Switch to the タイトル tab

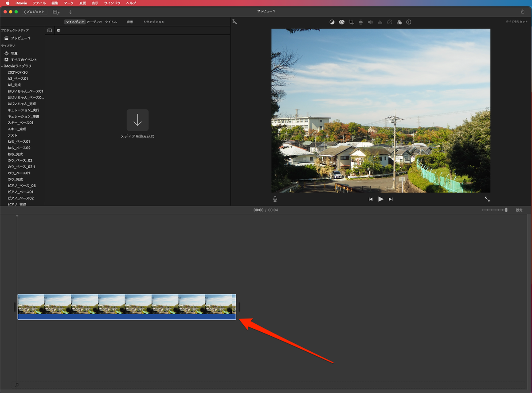click(111, 22)
